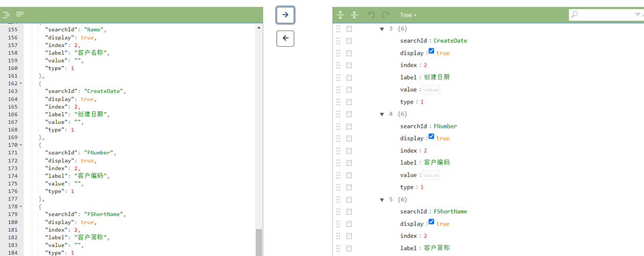
Task: Fold the code block at line 162
Action: pos(21,84)
